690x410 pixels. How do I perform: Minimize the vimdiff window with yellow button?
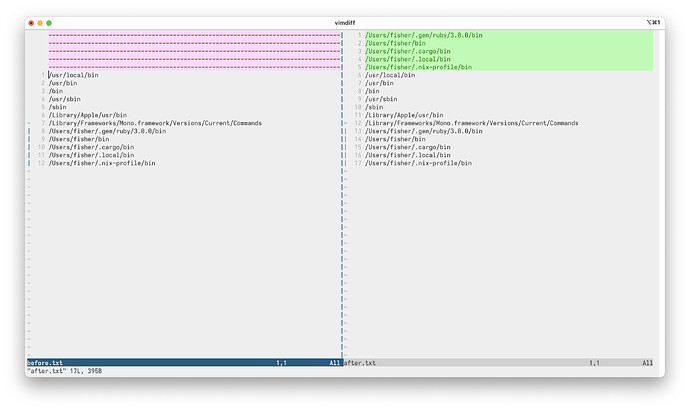[x=40, y=23]
